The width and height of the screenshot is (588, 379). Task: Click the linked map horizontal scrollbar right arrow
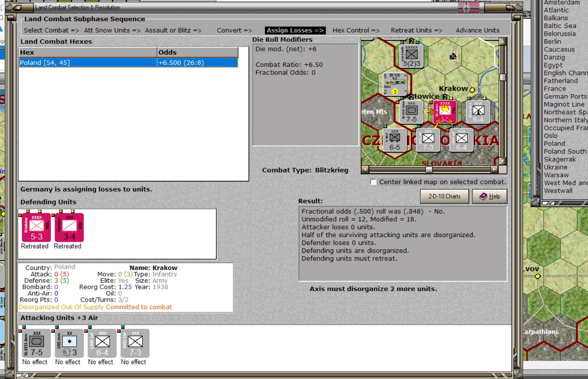click(x=495, y=169)
